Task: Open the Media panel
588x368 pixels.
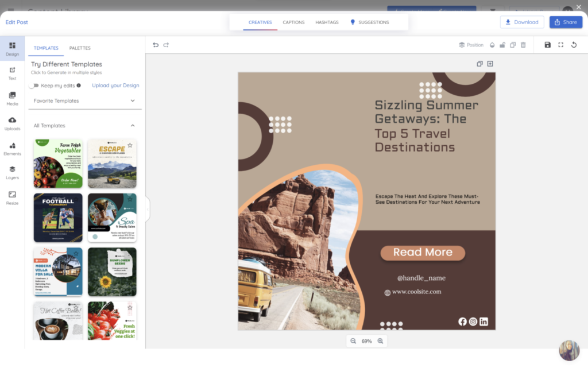Action: [x=13, y=99]
